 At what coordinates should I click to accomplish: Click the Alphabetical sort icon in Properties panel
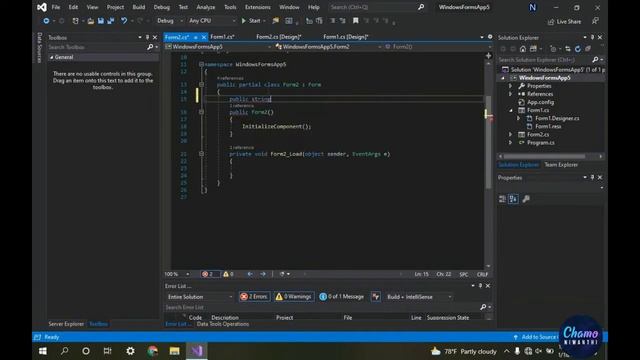click(513, 199)
